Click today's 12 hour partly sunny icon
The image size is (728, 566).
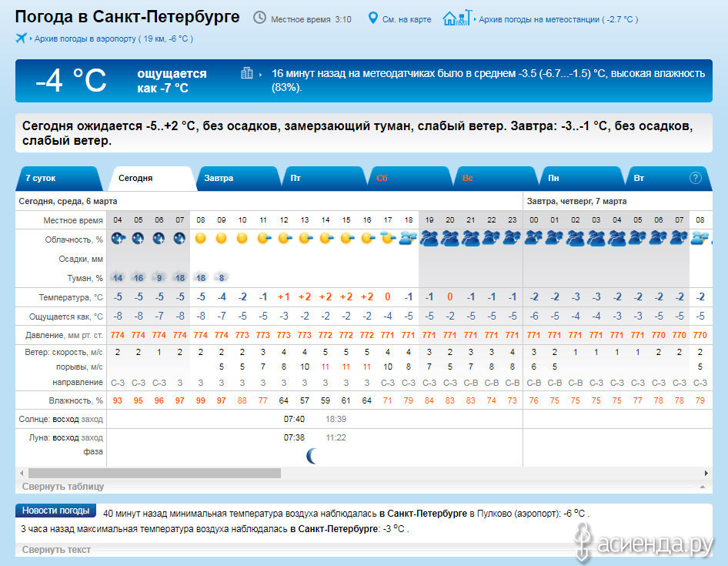(x=285, y=239)
